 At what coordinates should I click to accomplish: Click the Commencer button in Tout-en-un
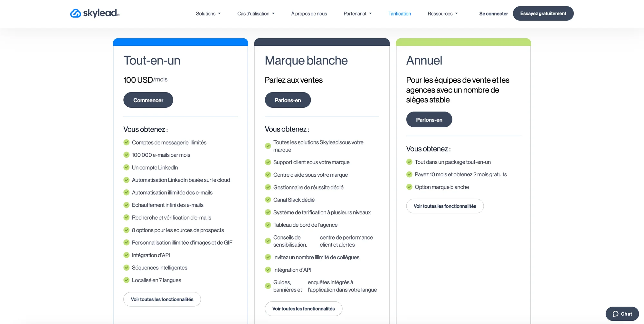point(148,100)
